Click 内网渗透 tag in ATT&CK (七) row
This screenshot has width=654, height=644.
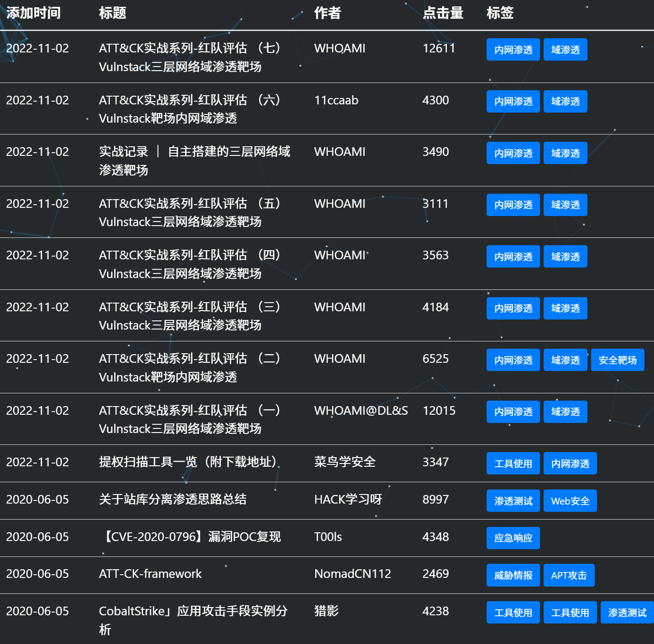[513, 50]
